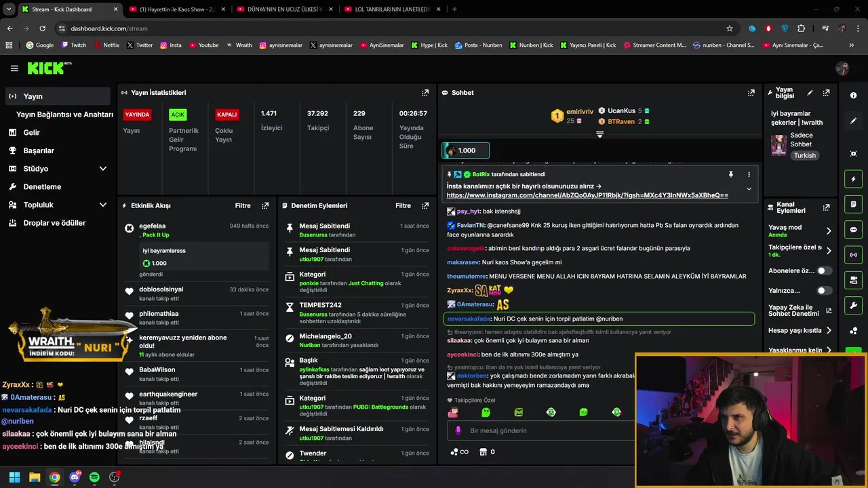Edit stream info with pencil in Yayın bilgisi

click(810, 93)
